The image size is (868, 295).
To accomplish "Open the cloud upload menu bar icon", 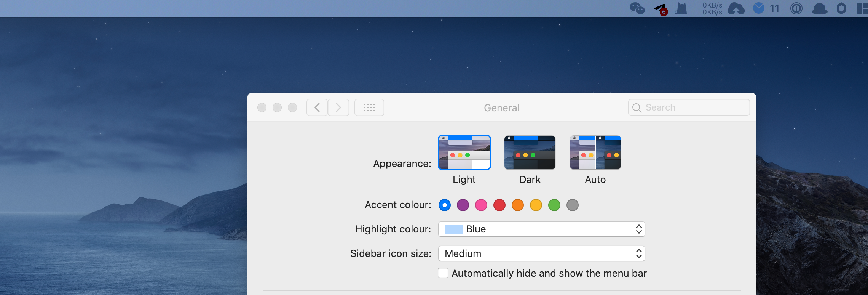I will point(736,8).
